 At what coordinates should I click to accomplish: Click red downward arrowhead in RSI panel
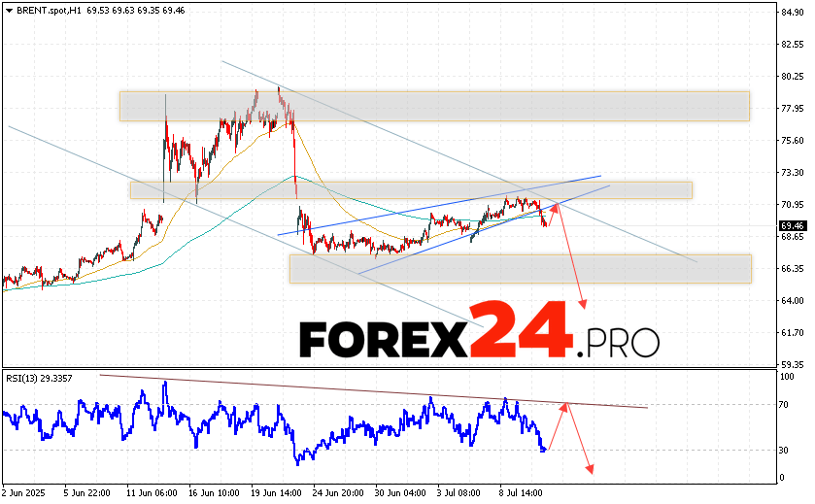coord(590,471)
